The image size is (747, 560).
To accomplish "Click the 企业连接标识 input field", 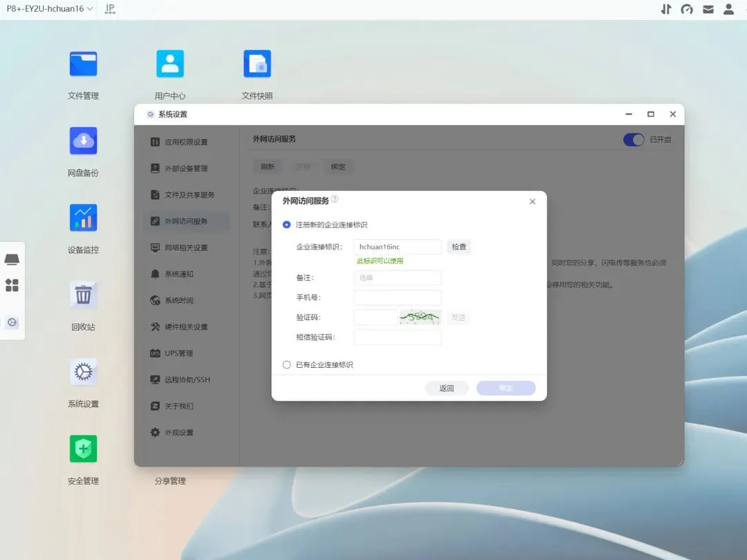I will point(397,247).
